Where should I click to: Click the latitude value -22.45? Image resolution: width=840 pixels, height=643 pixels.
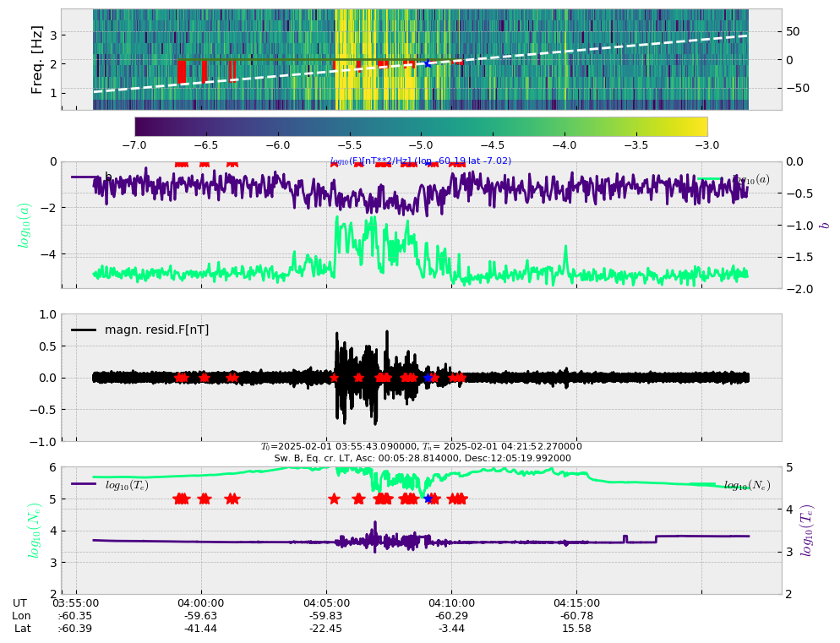326,629
